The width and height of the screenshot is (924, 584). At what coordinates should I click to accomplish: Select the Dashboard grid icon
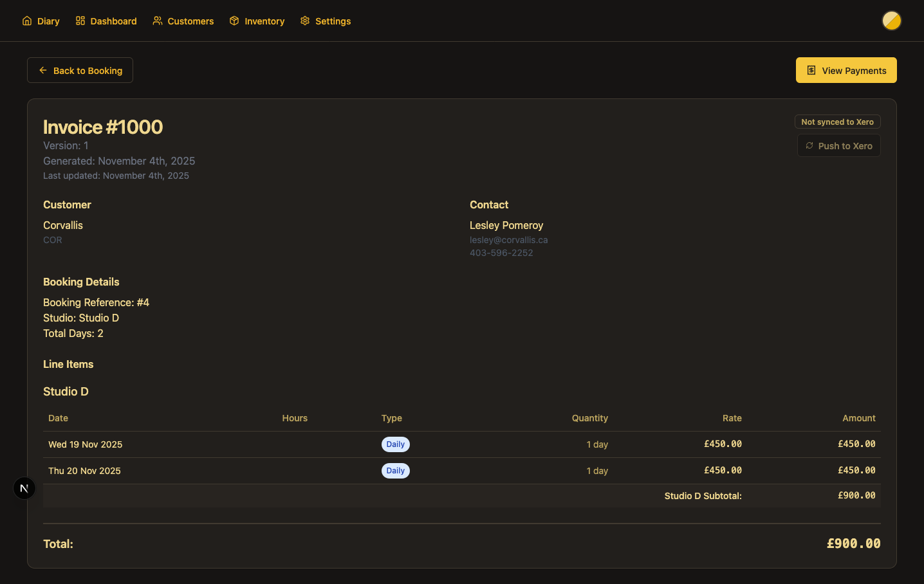coord(79,21)
